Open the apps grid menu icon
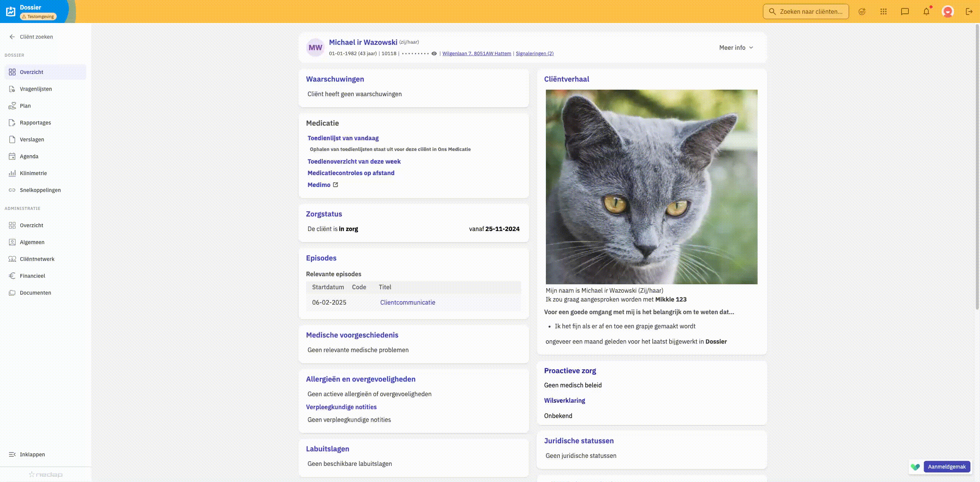Image resolution: width=980 pixels, height=482 pixels. [883, 11]
